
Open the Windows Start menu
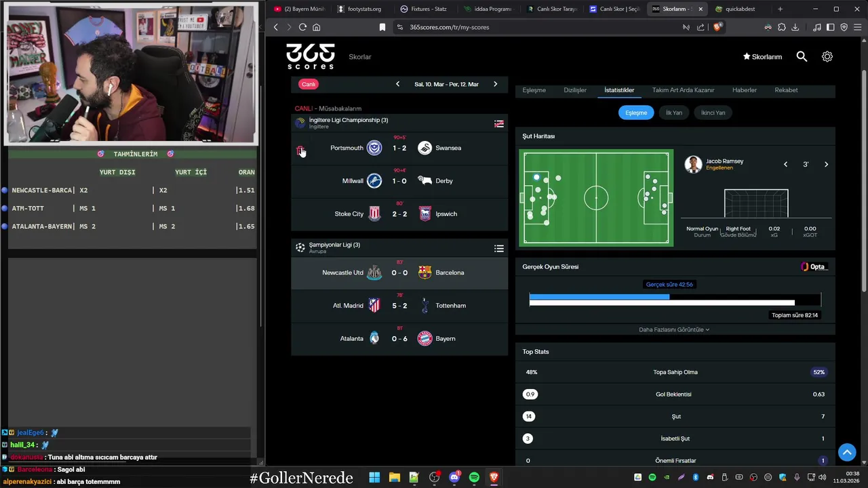tap(374, 477)
